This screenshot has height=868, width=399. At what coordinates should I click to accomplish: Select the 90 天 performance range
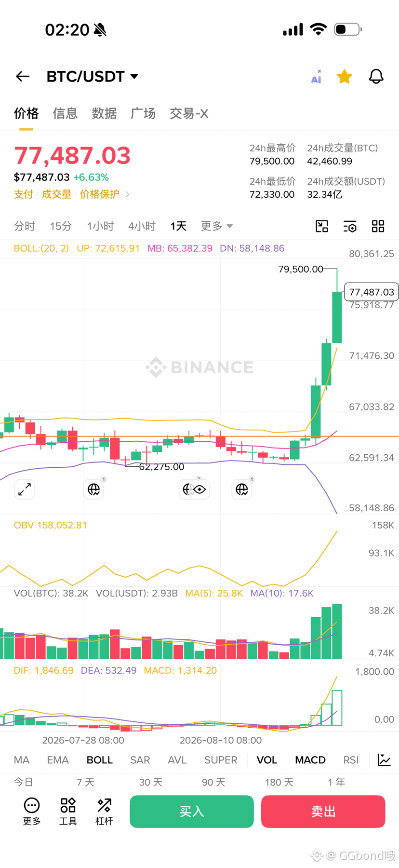[213, 782]
